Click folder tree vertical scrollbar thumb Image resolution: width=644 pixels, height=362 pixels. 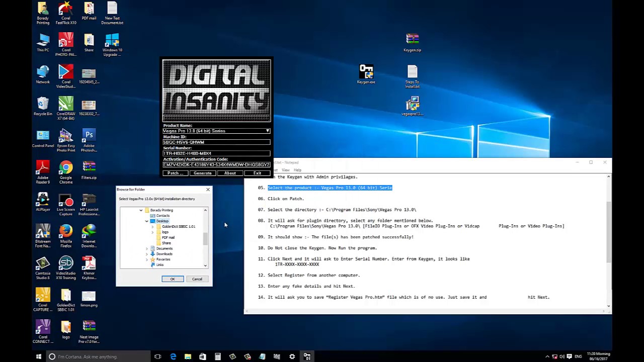point(205,239)
